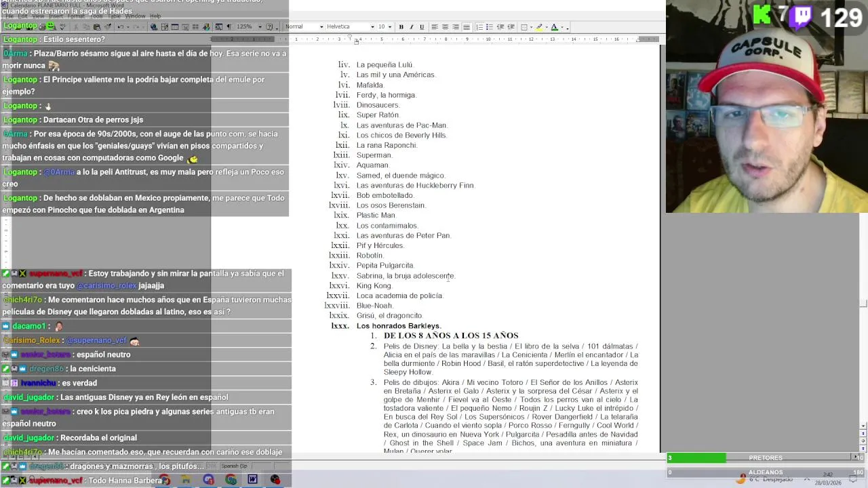Align text right
Image resolution: width=868 pixels, height=488 pixels.
[456, 27]
